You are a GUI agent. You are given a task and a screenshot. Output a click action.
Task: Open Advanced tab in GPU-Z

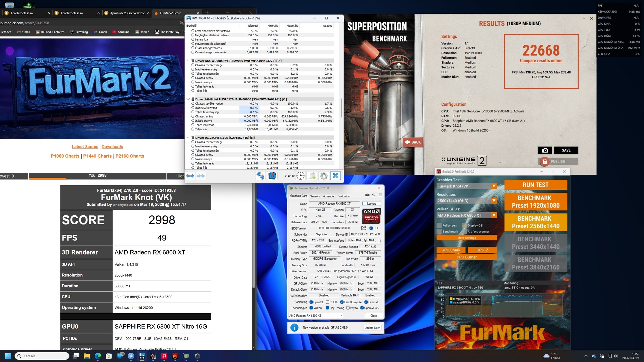[329, 196]
